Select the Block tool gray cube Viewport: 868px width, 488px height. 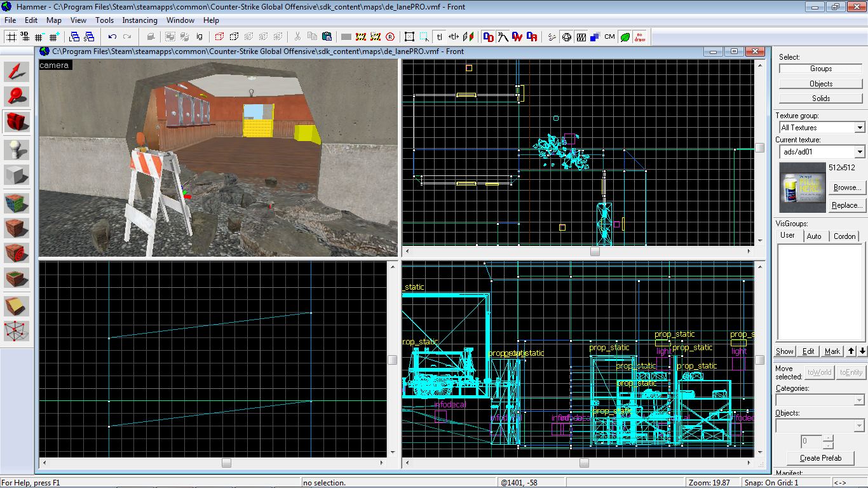click(x=17, y=175)
